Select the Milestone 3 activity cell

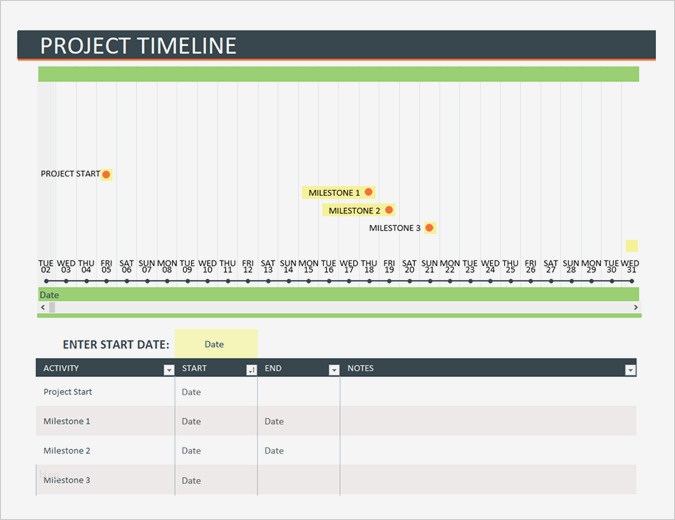pyautogui.click(x=105, y=480)
